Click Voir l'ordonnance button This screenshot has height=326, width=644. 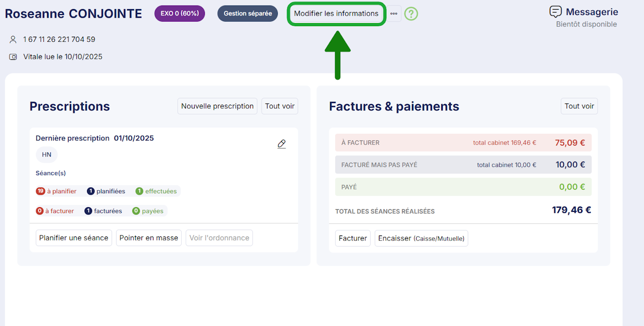[219, 238]
